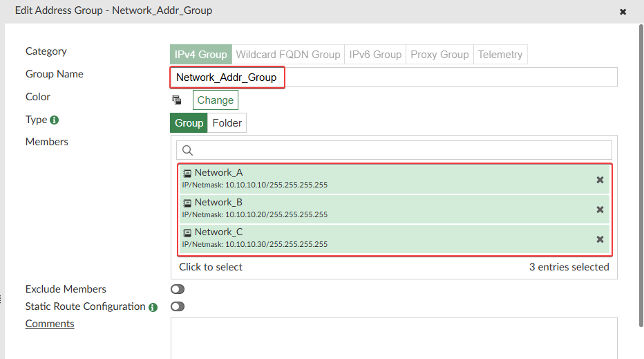The width and height of the screenshot is (644, 359).
Task: Click the color icon next to Change
Action: 177,100
